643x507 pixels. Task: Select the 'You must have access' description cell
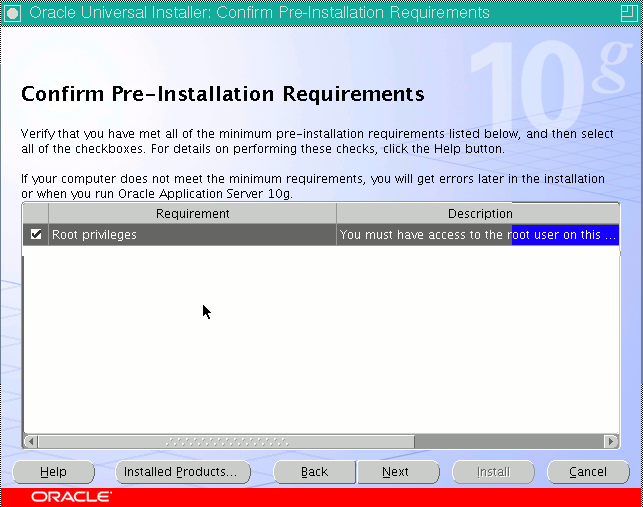click(478, 235)
